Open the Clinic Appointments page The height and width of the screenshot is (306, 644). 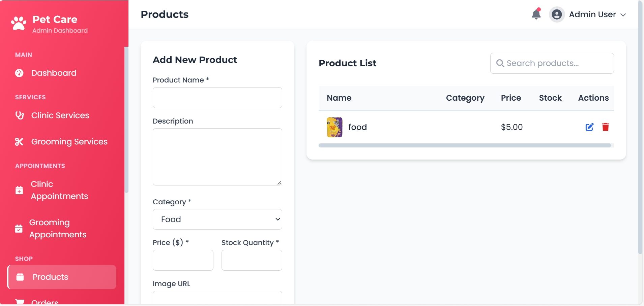pos(59,190)
